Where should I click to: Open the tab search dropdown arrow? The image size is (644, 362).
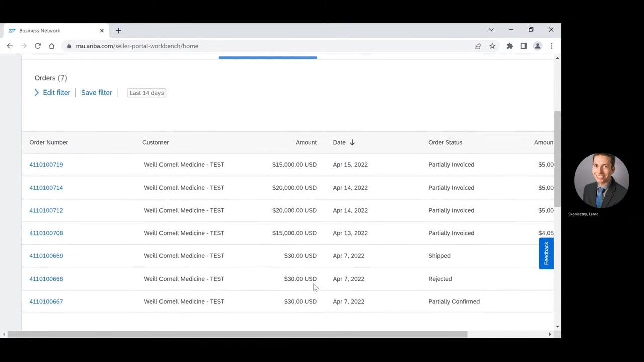(491, 30)
